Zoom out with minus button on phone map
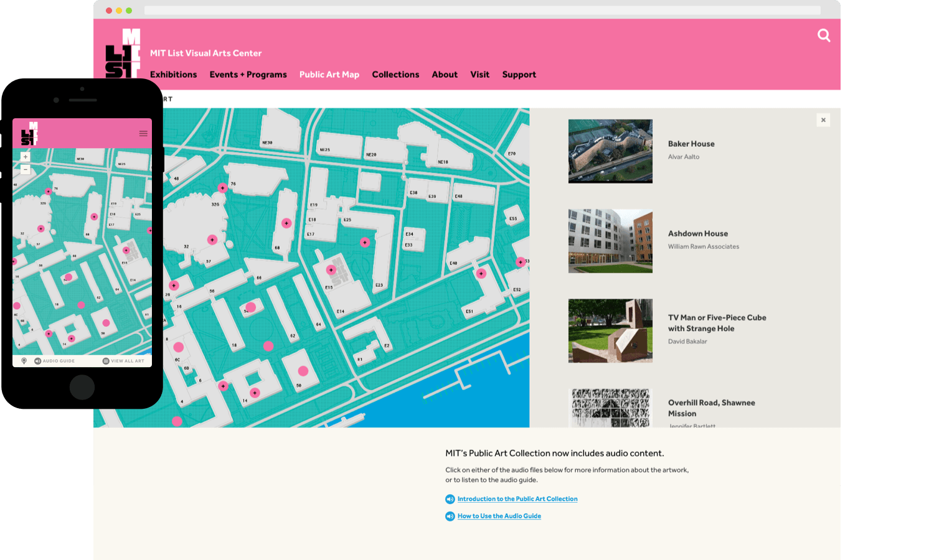934x560 pixels. 26,169
